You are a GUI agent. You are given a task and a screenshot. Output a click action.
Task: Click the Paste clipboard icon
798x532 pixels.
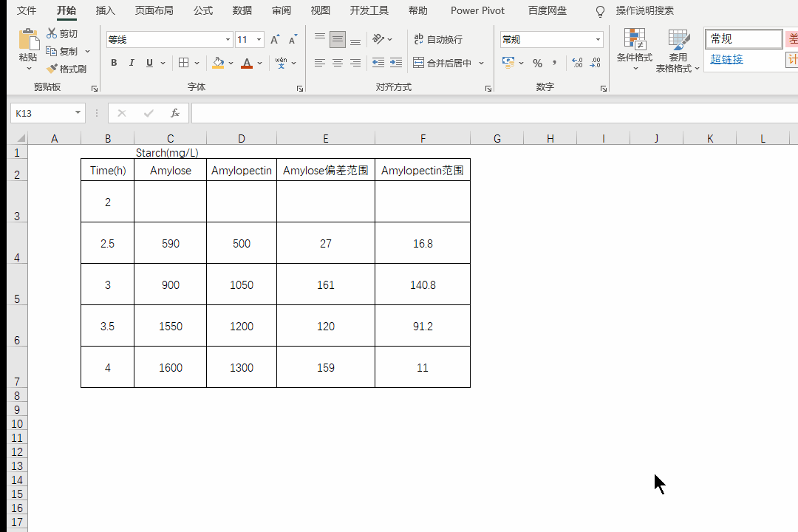pos(29,40)
